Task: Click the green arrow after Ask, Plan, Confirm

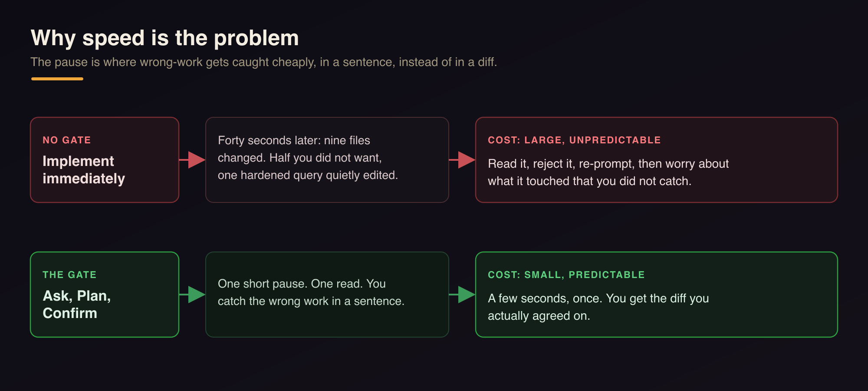Action: coord(192,295)
